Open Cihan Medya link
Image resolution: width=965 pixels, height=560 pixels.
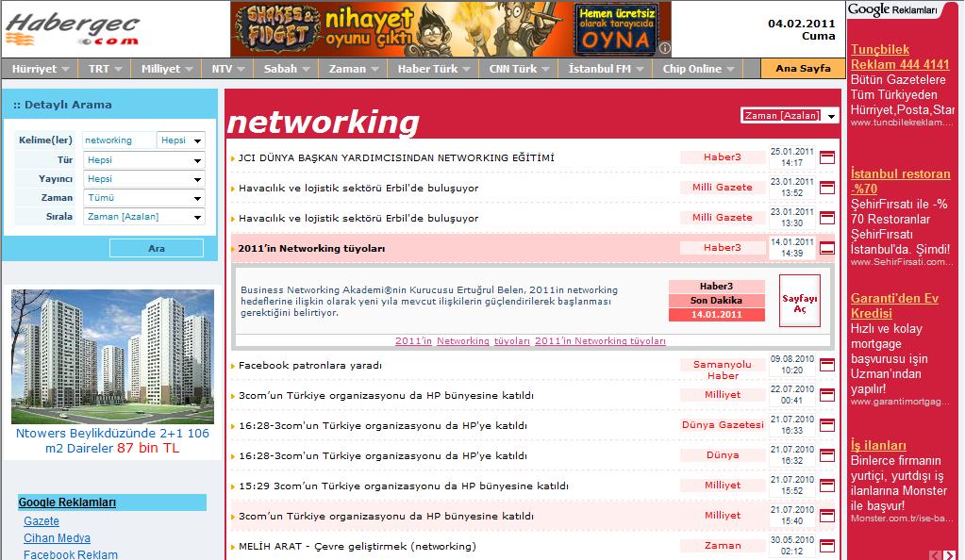[x=57, y=538]
